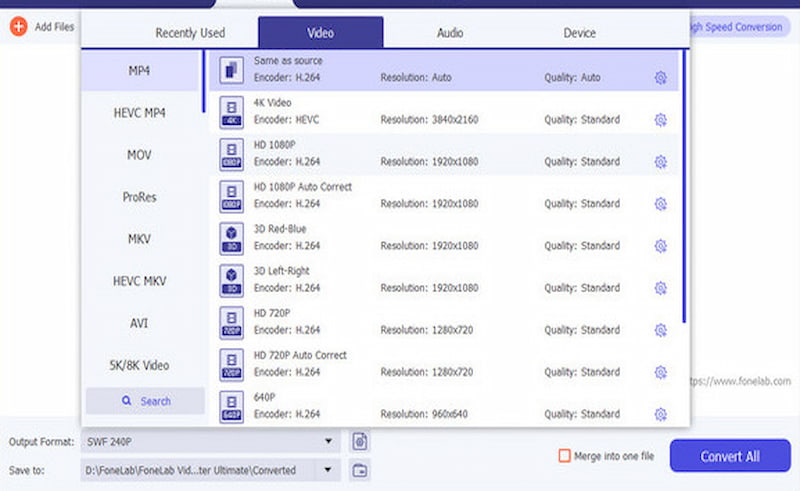Expand the Save to path dropdown

click(x=328, y=470)
